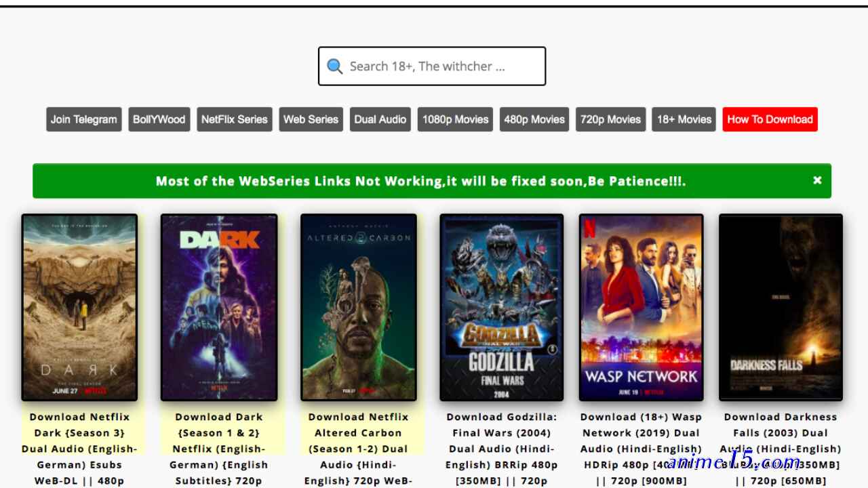Open the BollYWood category
Screen dimensions: 868x488
pos(159,119)
